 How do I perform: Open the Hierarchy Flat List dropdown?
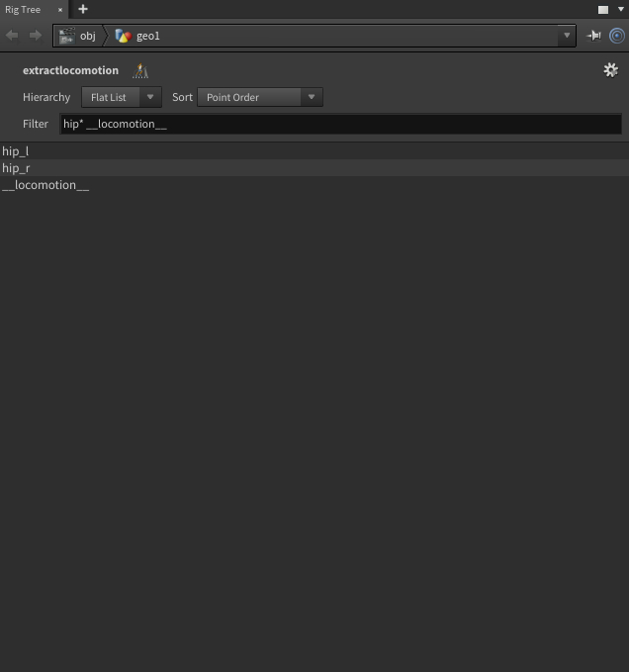(x=121, y=97)
